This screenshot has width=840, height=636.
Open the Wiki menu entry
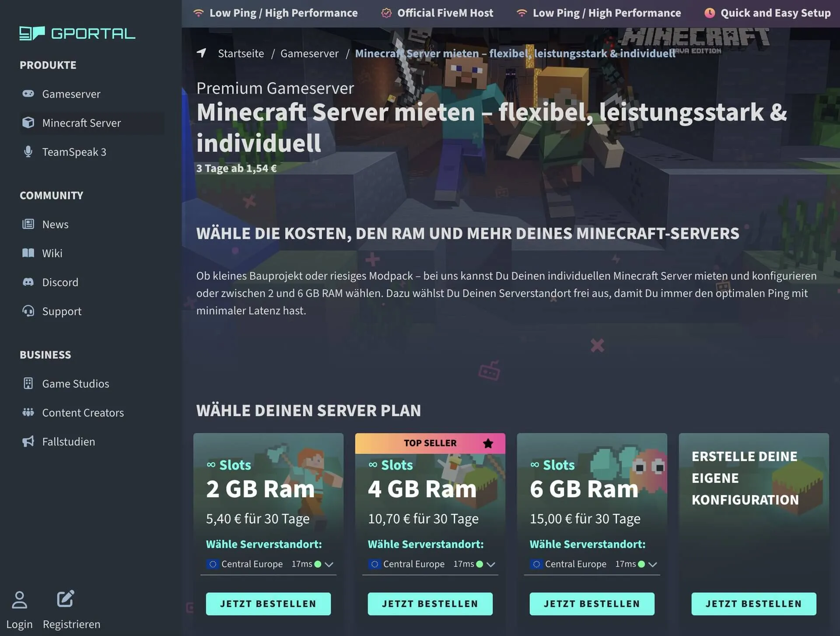pos(92,253)
